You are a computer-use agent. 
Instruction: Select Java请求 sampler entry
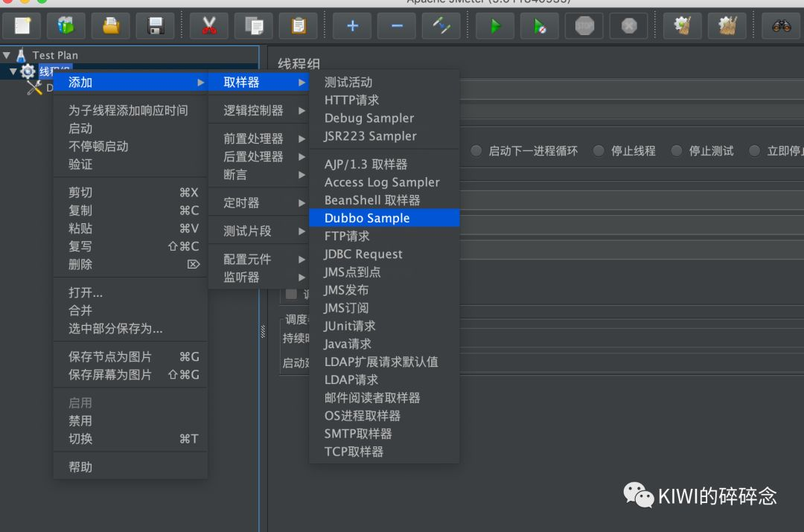click(x=384, y=344)
